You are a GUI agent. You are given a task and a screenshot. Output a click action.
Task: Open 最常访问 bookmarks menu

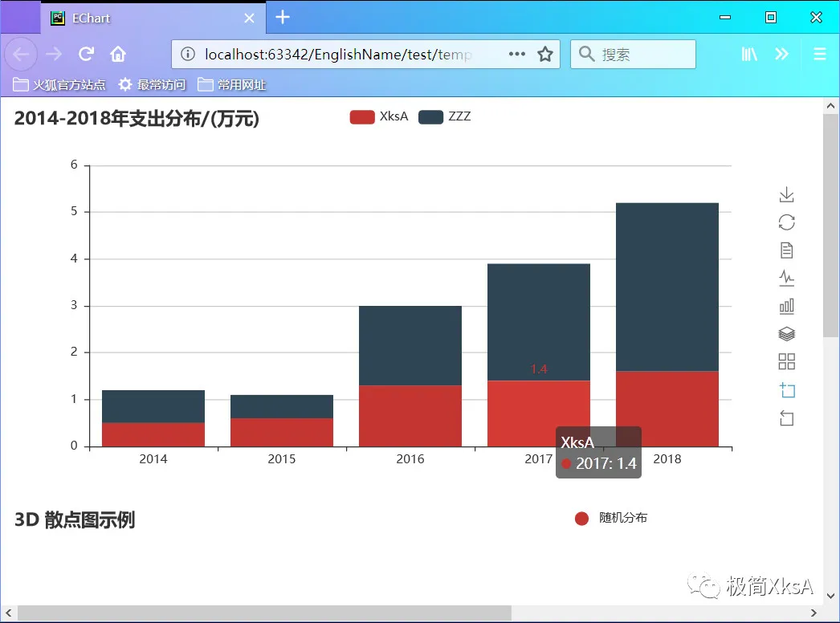152,84
